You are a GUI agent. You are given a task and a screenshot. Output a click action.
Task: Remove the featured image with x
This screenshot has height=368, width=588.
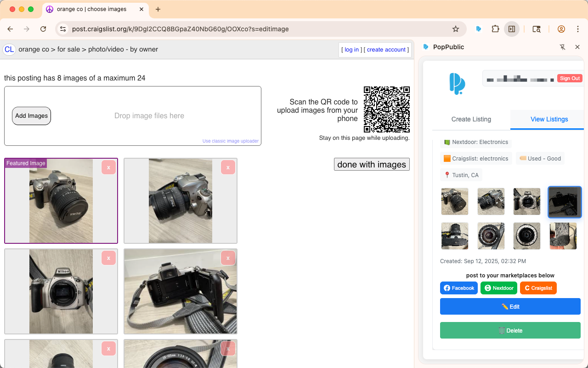point(108,167)
